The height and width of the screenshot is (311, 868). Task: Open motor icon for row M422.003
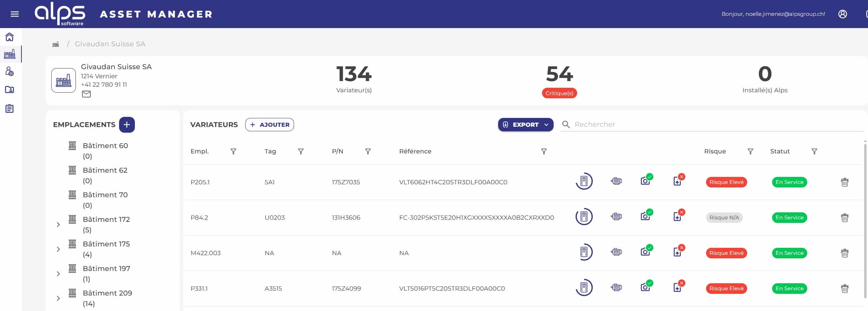point(616,252)
